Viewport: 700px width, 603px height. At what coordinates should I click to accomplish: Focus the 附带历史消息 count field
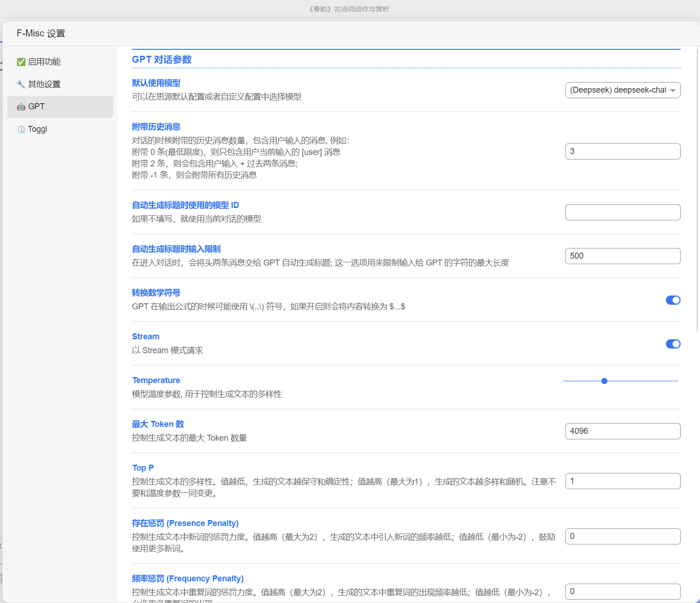tap(623, 151)
